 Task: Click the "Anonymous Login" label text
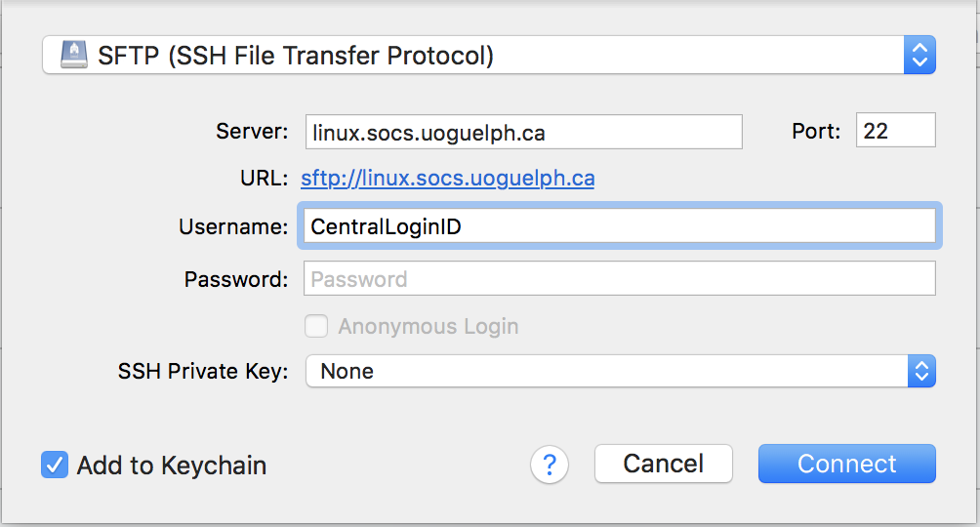pos(429,326)
